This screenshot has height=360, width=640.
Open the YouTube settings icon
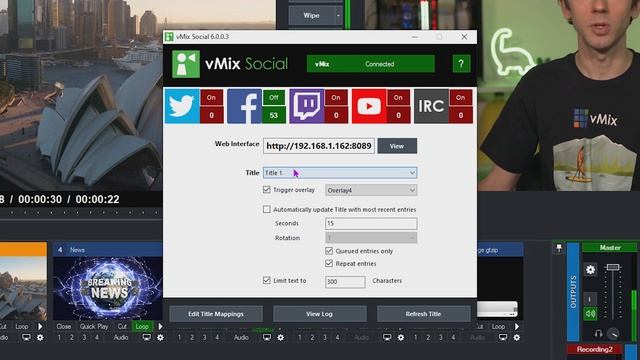click(x=369, y=106)
